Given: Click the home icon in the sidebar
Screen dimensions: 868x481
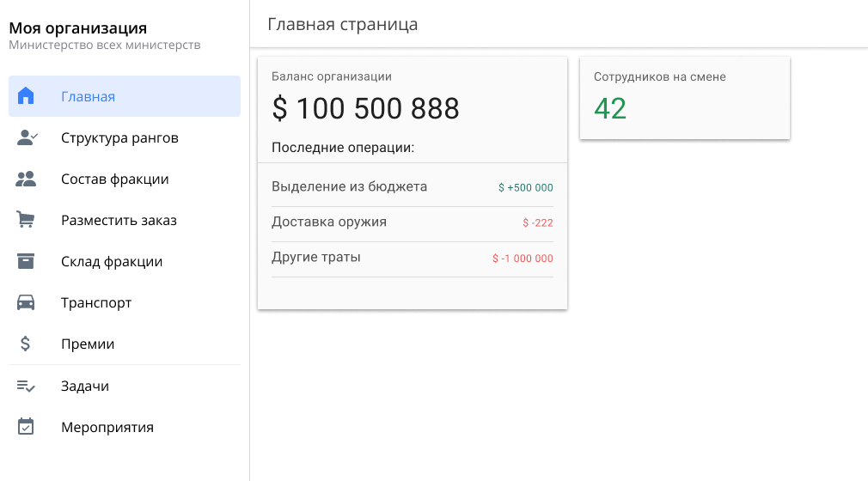Looking at the screenshot, I should pos(26,96).
